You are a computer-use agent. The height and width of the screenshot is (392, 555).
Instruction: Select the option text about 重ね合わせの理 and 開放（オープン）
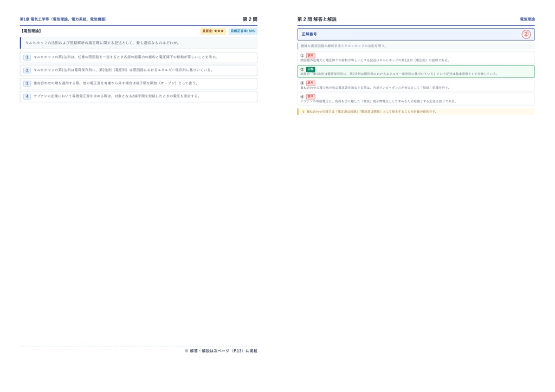[116, 83]
